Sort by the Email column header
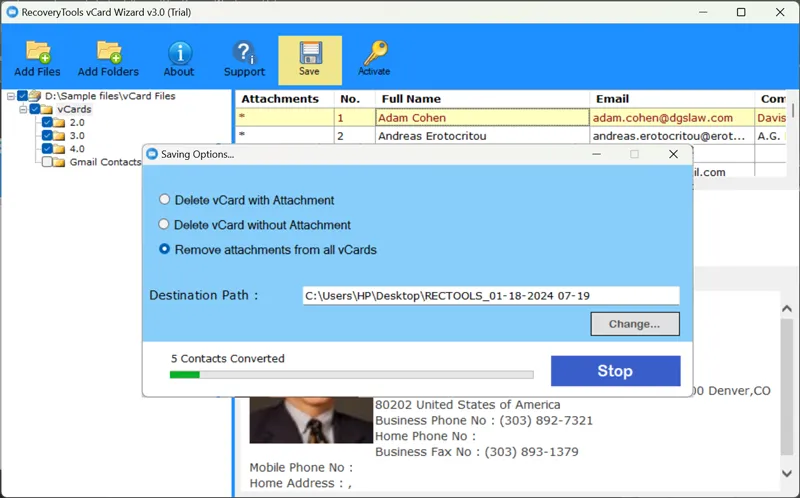This screenshot has height=498, width=800. click(672, 98)
